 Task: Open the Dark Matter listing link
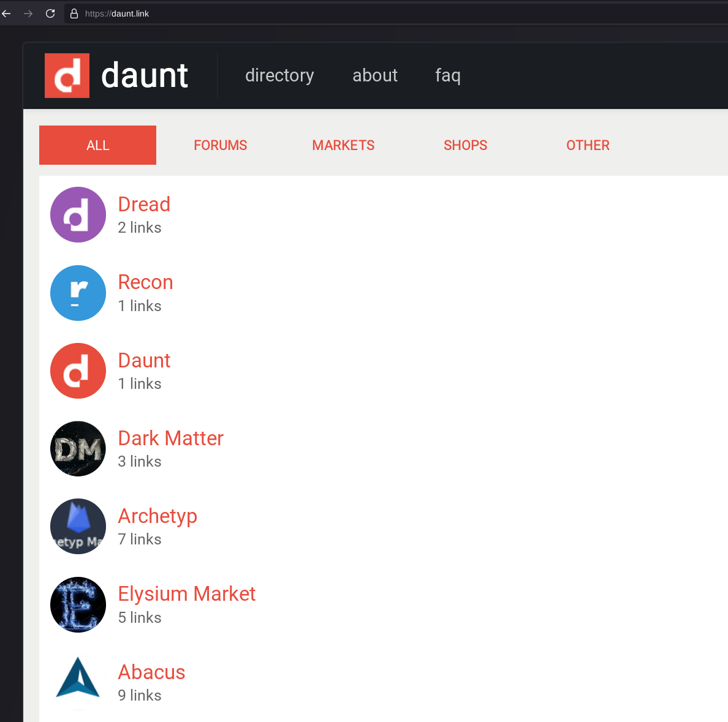coord(171,438)
